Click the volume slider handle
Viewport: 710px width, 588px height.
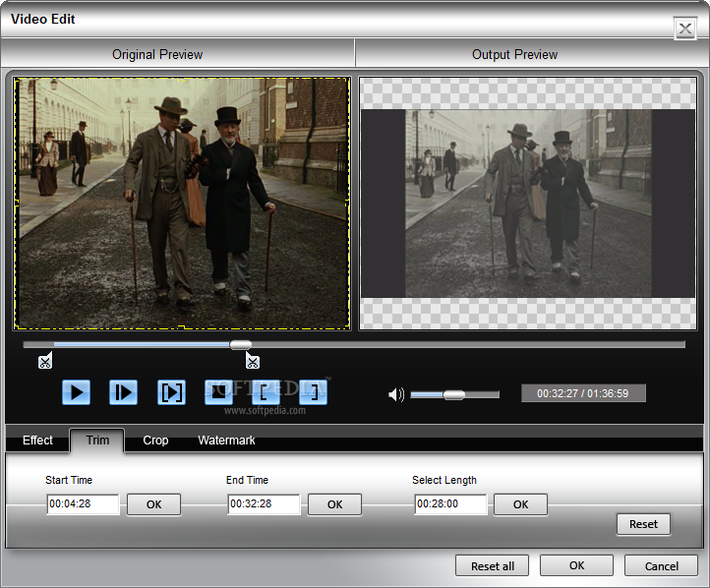[453, 395]
